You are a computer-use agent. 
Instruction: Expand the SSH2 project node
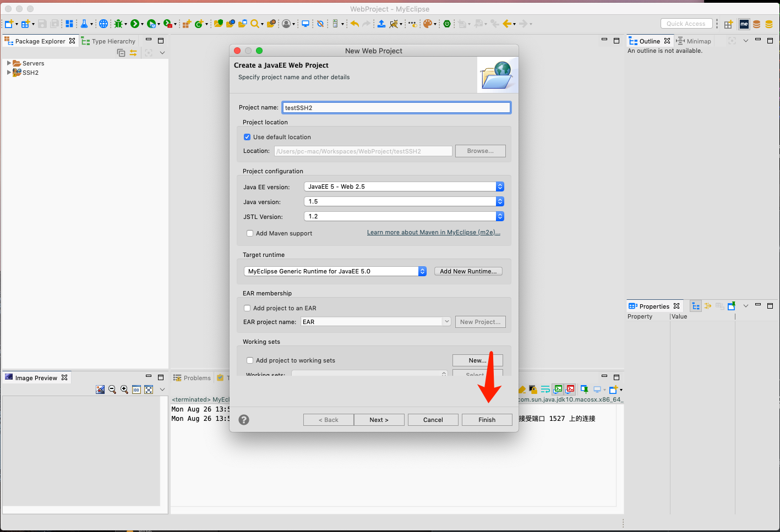(x=9, y=73)
